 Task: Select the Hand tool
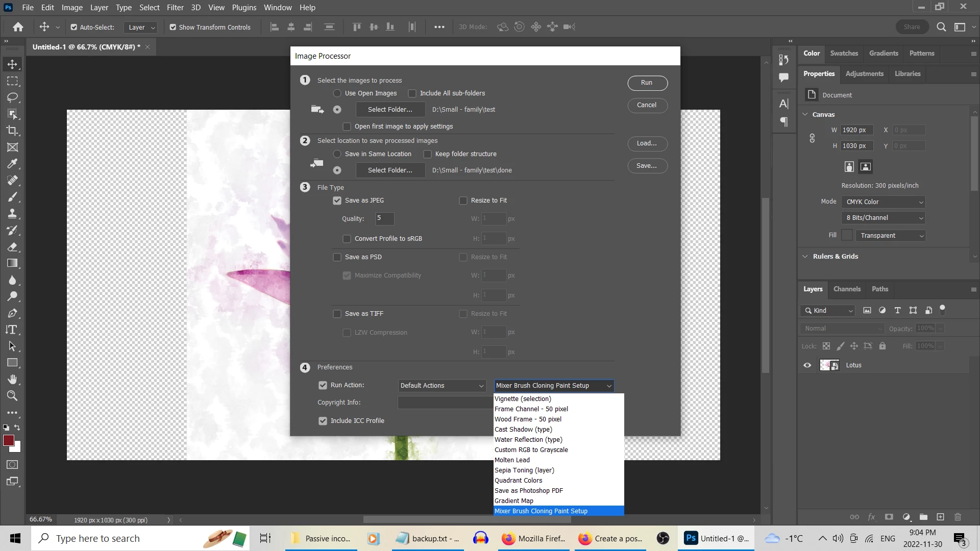click(x=12, y=379)
